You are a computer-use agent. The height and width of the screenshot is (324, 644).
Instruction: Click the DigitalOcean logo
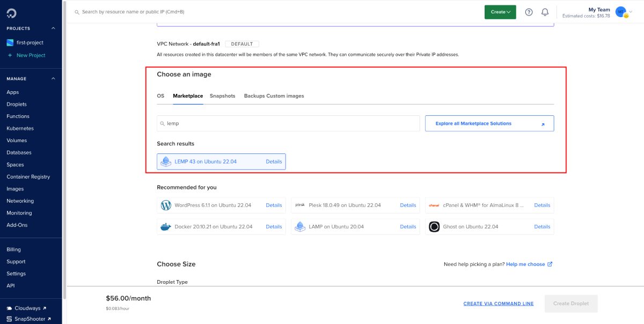(11, 12)
